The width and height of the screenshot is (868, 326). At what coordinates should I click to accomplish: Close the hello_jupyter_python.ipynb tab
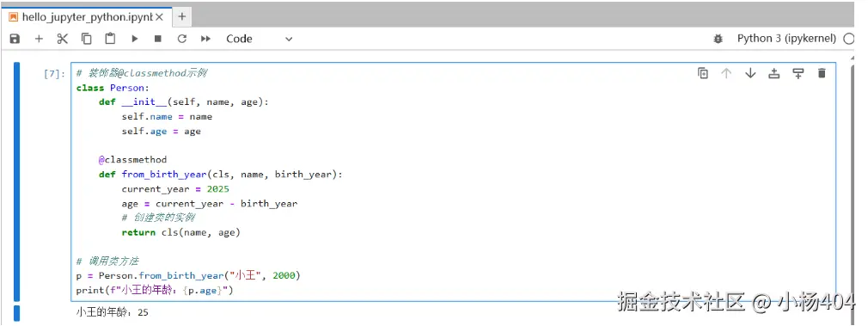click(160, 17)
